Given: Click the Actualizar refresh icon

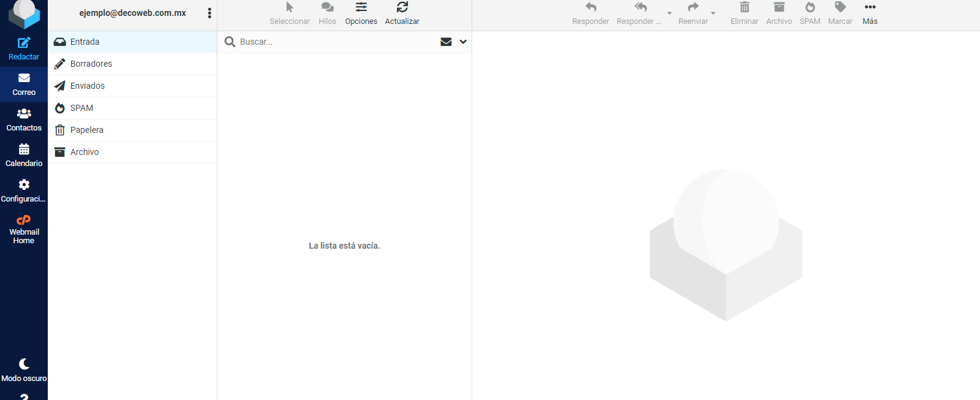Looking at the screenshot, I should point(402,8).
